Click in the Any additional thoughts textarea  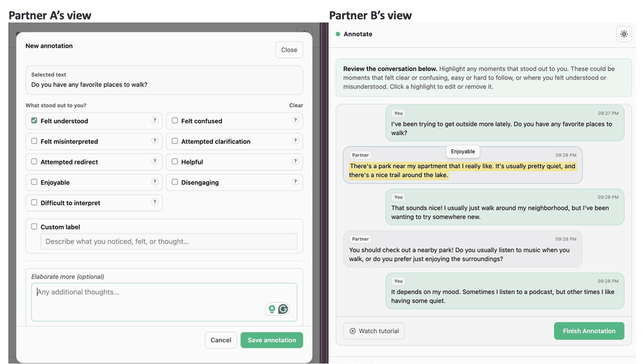coord(164,302)
